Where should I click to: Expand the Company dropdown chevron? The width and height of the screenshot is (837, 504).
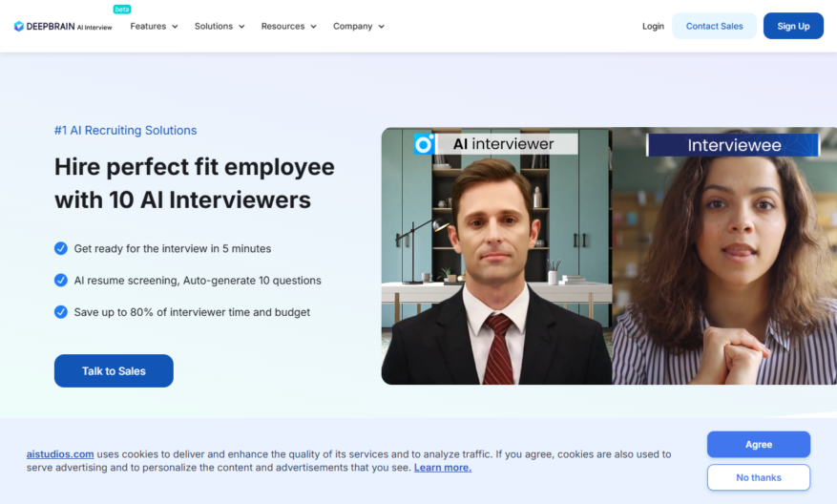[x=381, y=27]
